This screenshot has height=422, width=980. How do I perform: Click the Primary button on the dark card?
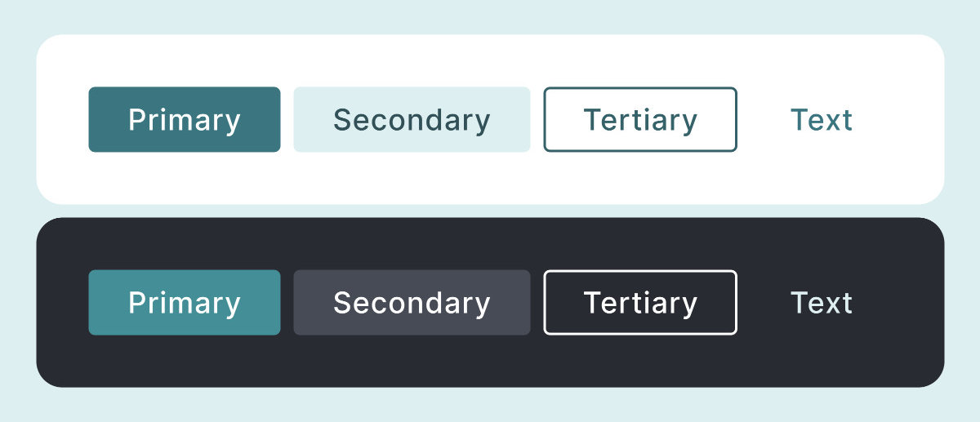[185, 303]
